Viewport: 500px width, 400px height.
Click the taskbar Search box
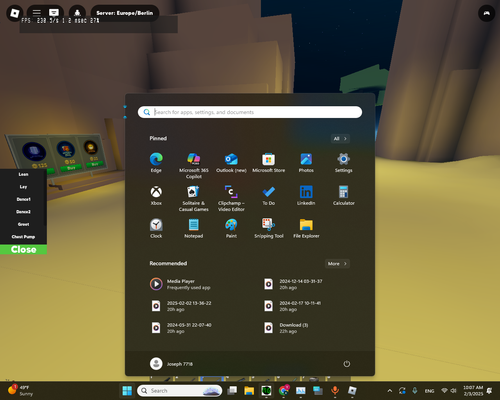[180, 391]
